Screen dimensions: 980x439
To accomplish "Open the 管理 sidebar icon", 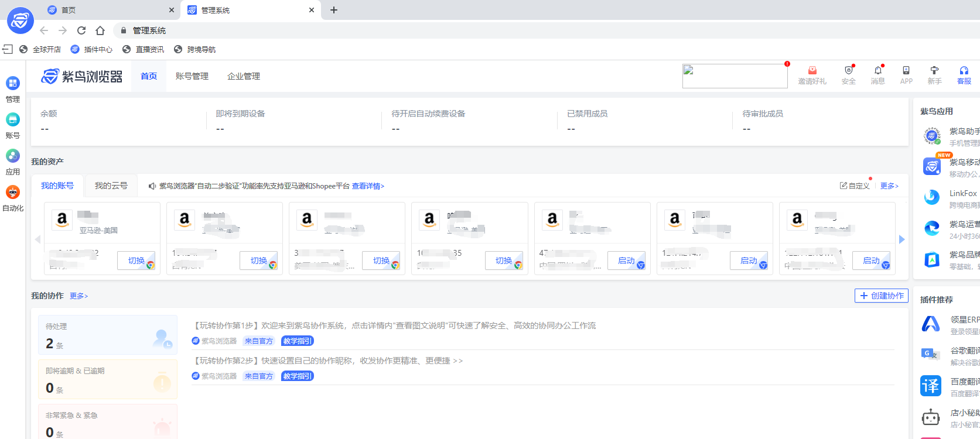I will click(x=13, y=84).
